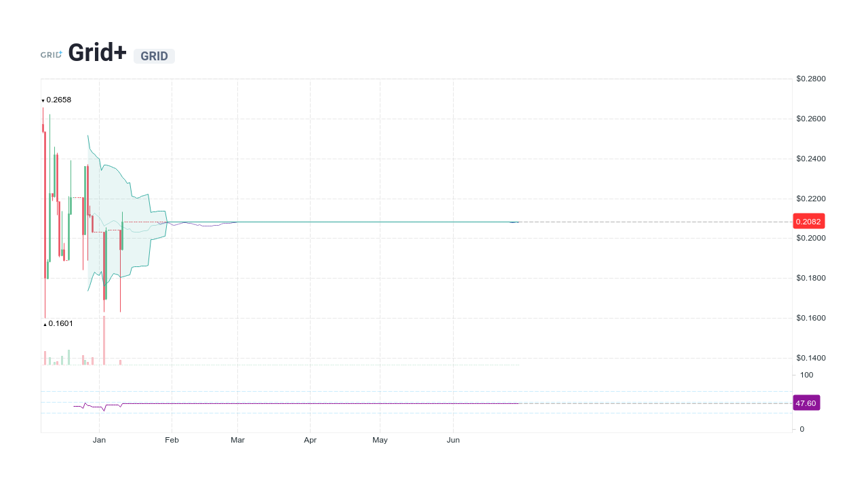
Task: Select the low price marker 0.1601
Action: tap(61, 324)
